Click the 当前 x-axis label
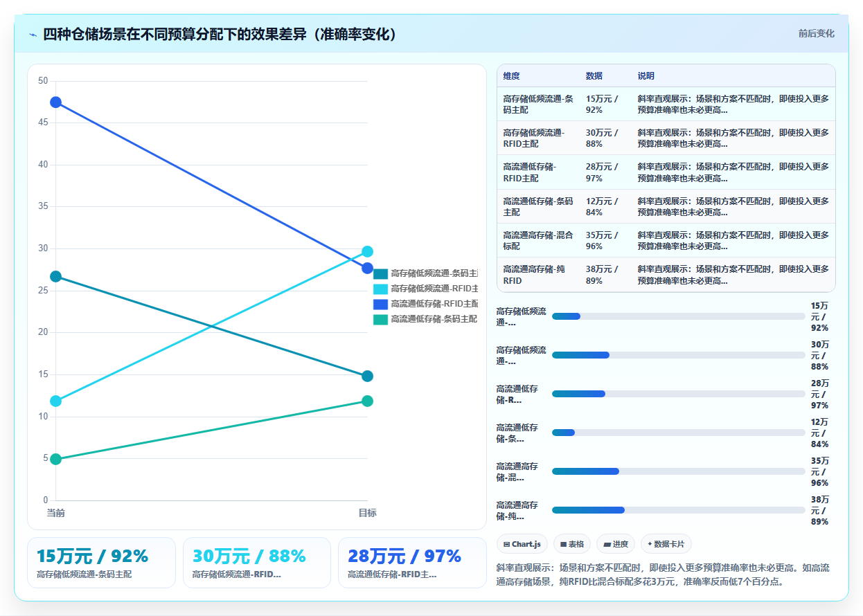Image resolution: width=863 pixels, height=616 pixels. click(x=55, y=513)
